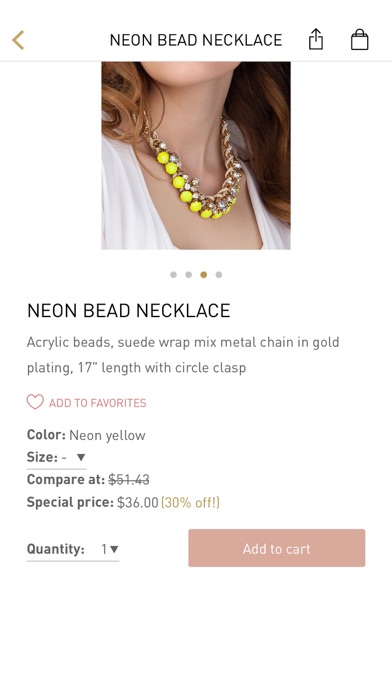Screen dimensions: 392x696
Task: Tap the Neon yellow color value
Action: (x=107, y=435)
